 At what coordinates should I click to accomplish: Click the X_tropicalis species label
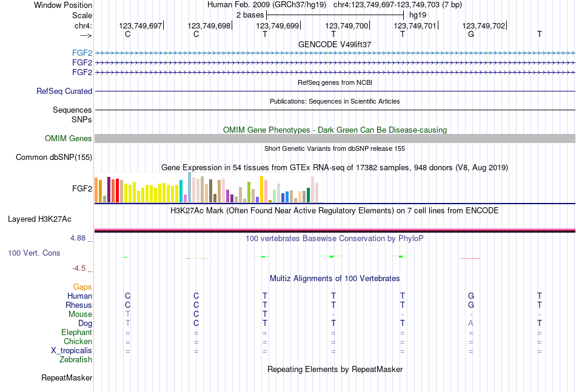coord(72,351)
